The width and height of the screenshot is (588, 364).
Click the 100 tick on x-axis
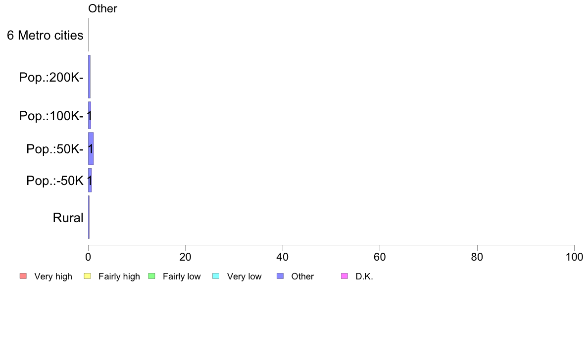(574, 257)
